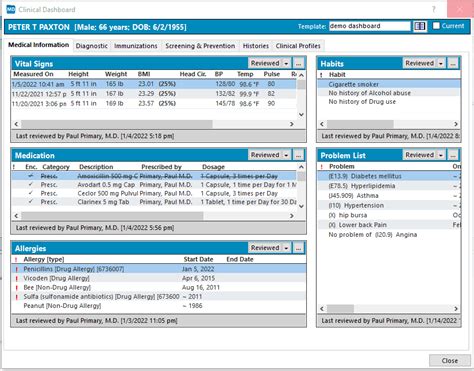Screen dimensions: 474x371
Task: Click the Medication panel ellipsis button
Action: click(x=298, y=155)
